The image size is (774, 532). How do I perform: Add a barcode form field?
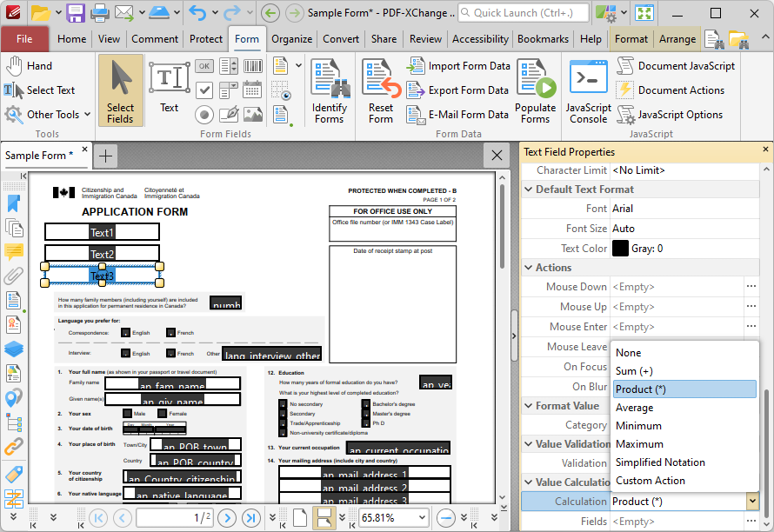point(253,66)
